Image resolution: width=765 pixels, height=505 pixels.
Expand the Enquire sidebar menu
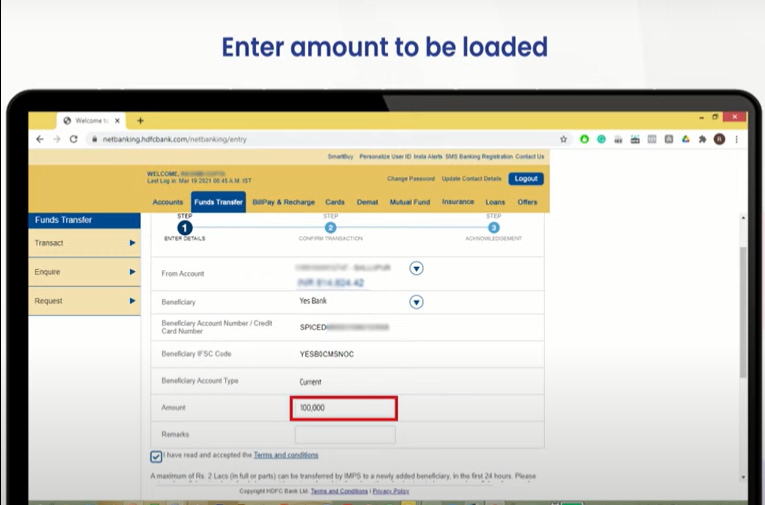[x=84, y=272]
